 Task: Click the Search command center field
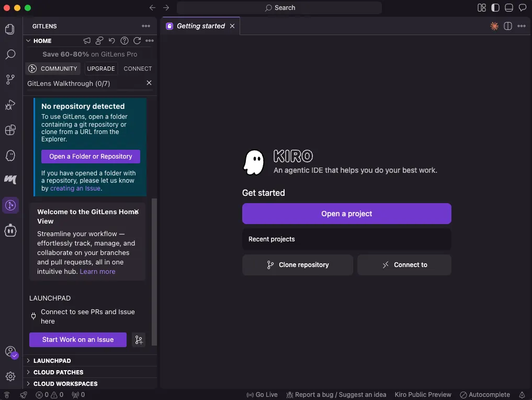coord(279,7)
